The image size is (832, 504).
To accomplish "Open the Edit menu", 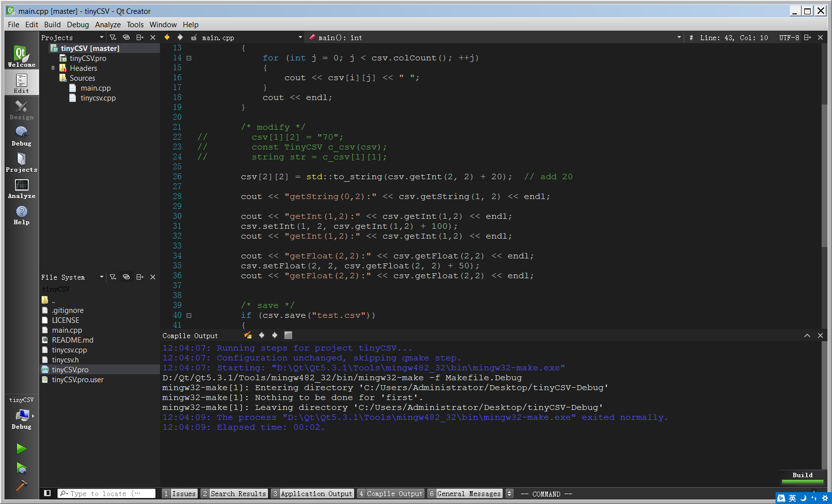I will 32,24.
